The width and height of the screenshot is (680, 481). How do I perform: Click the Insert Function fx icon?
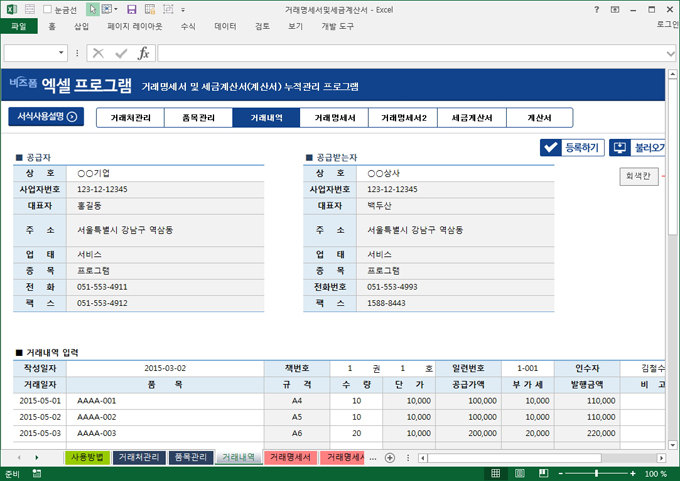tap(143, 53)
